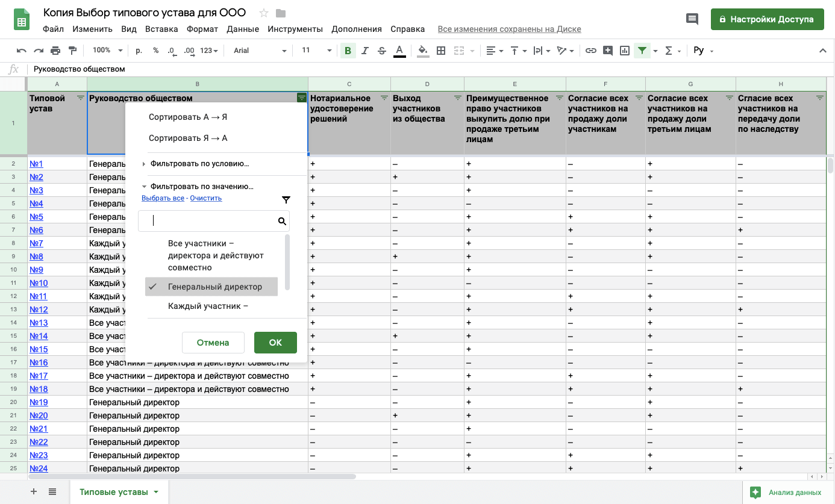Print the spreadsheet using the printer icon
Image resolution: width=835 pixels, height=504 pixels.
tap(55, 51)
